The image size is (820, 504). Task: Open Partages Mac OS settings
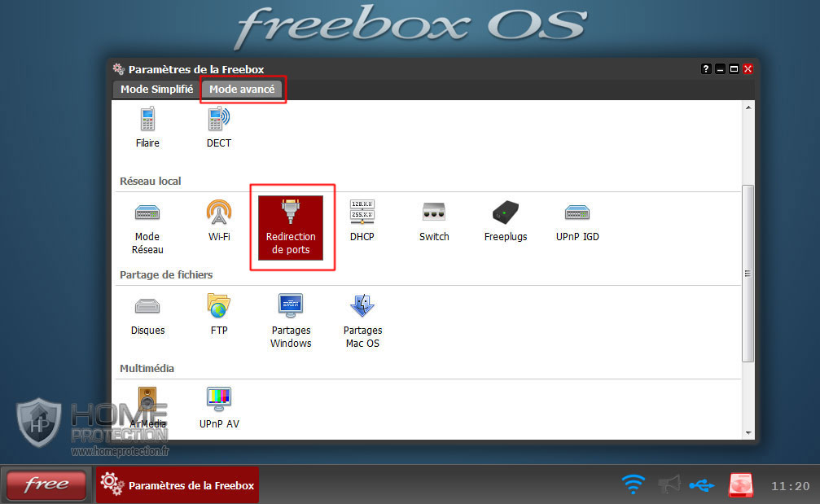[x=362, y=322]
